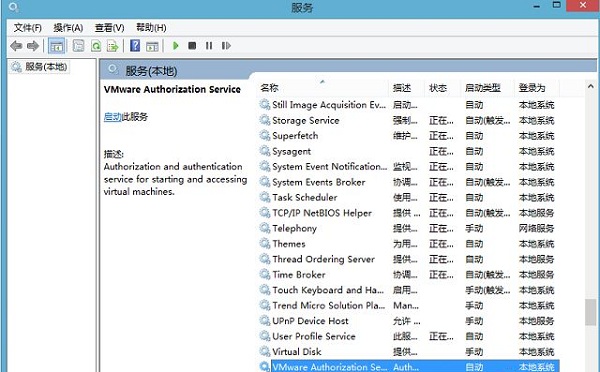Image resolution: width=600 pixels, height=372 pixels.
Task: Click the 启动 link to start service
Action: coord(112,117)
